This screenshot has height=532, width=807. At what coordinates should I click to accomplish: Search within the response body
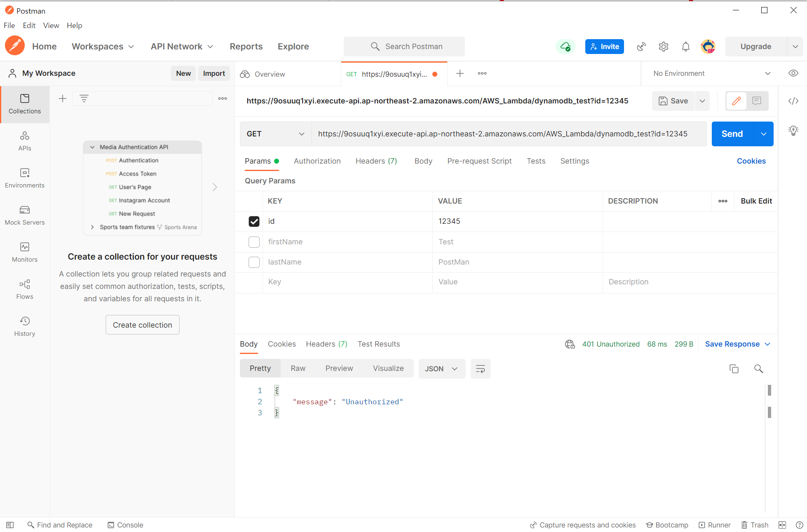tap(758, 369)
